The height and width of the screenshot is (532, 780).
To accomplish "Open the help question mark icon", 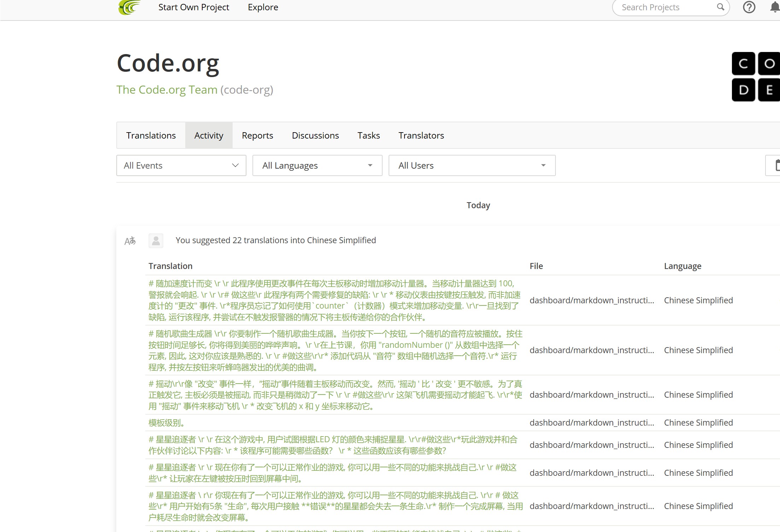I will tap(749, 7).
